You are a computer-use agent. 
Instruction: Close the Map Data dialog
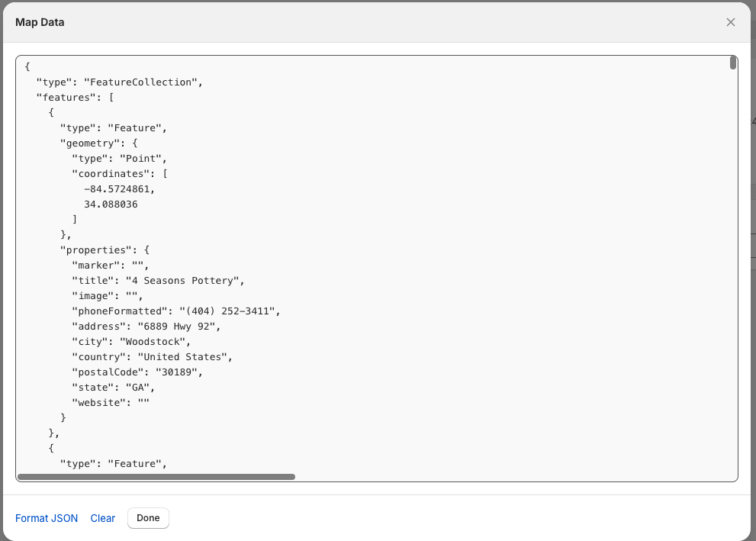point(730,22)
